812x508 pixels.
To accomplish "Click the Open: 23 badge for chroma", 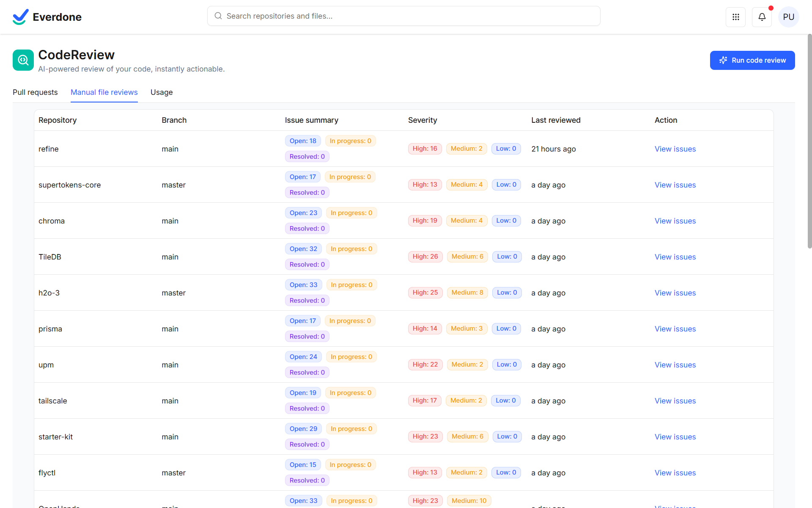I will pyautogui.click(x=303, y=213).
